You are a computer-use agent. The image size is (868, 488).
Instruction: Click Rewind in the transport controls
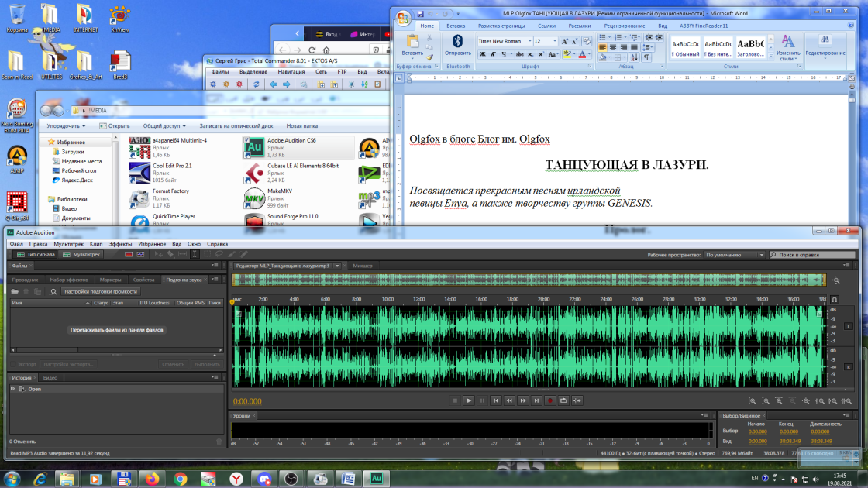click(x=509, y=400)
